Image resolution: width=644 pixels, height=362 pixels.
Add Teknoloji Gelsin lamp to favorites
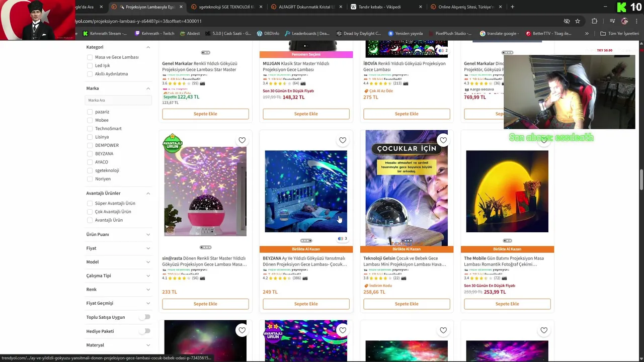coord(443,140)
